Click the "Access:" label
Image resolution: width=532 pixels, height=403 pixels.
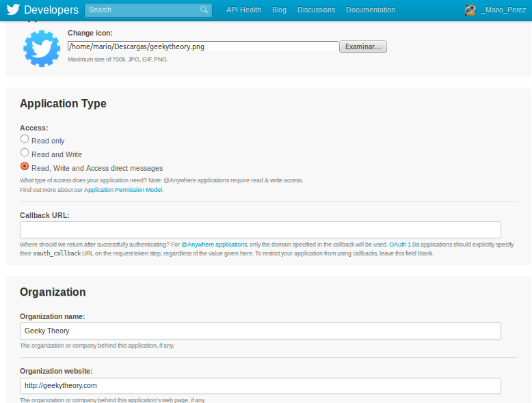pos(34,128)
